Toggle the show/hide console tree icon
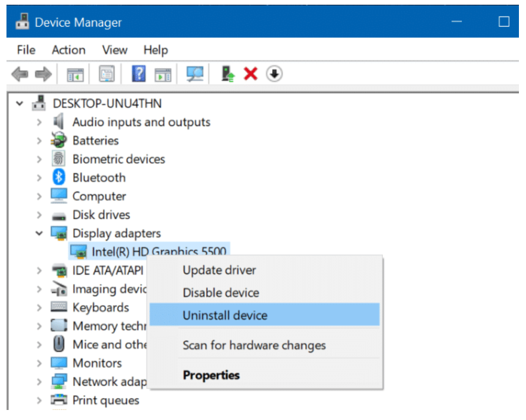 click(75, 74)
